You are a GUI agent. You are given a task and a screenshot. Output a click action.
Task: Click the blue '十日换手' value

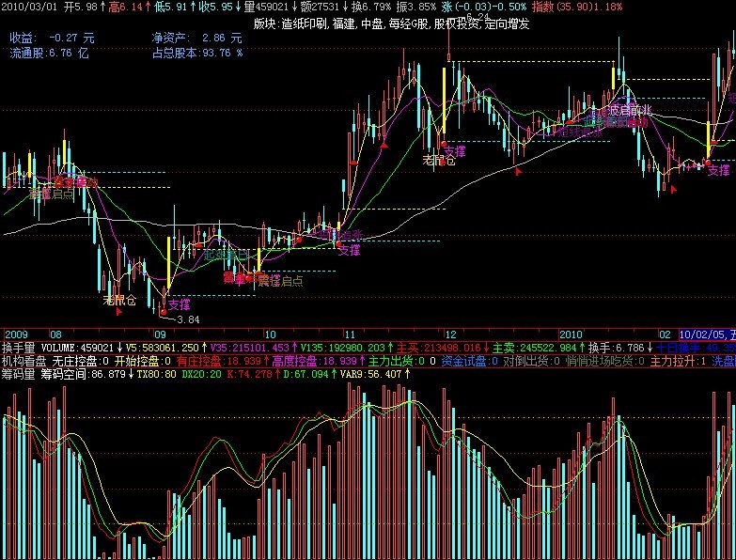click(x=696, y=348)
